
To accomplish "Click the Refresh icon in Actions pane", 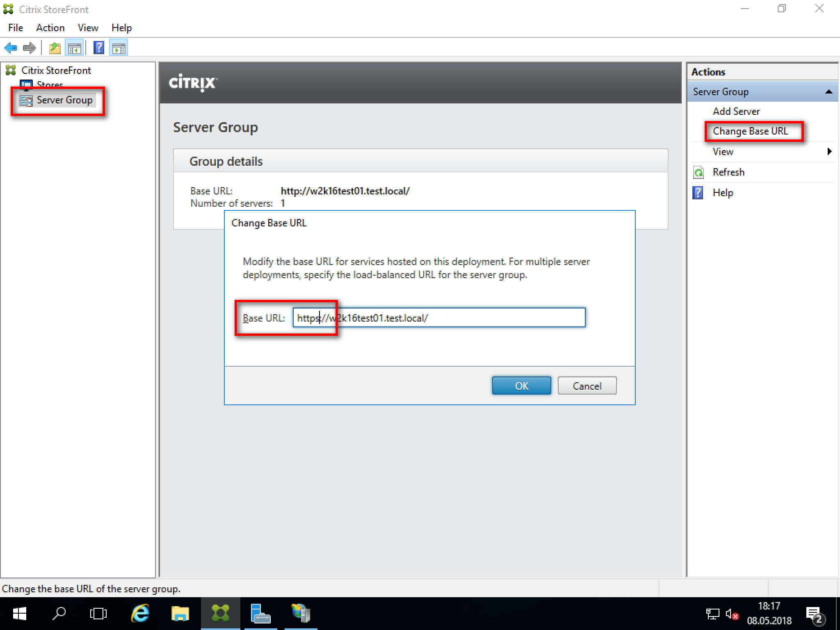I will coord(698,172).
